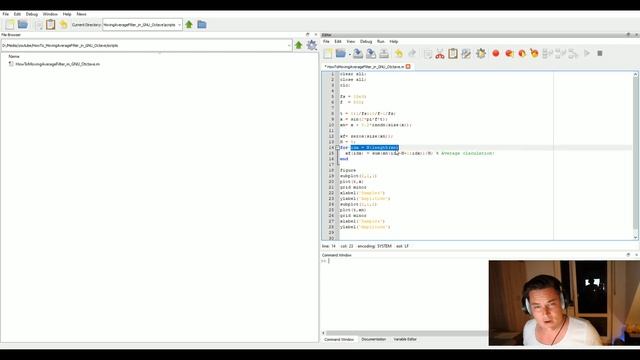Viewport: 640px width, 360px height.
Task: Close the Editor file tab via red X
Action: pyautogui.click(x=408, y=67)
